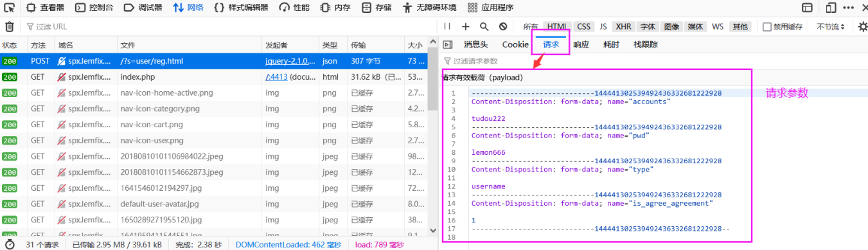The width and height of the screenshot is (868, 250).
Task: Open network settings gear icon
Action: coord(863,26)
